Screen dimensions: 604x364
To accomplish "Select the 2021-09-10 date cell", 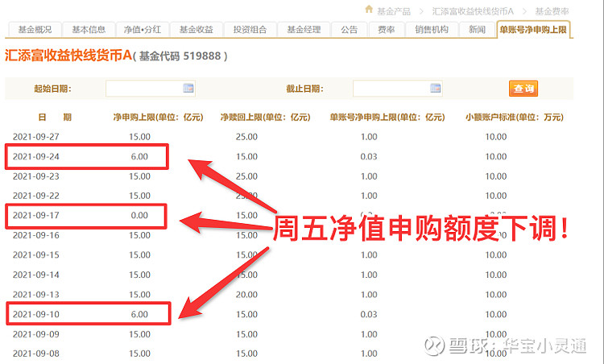I will 35,314.
